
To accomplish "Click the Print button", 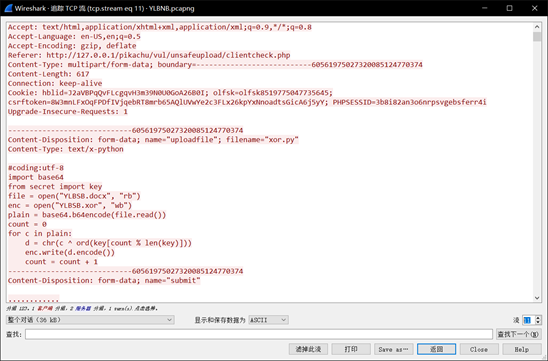I will pos(351,349).
